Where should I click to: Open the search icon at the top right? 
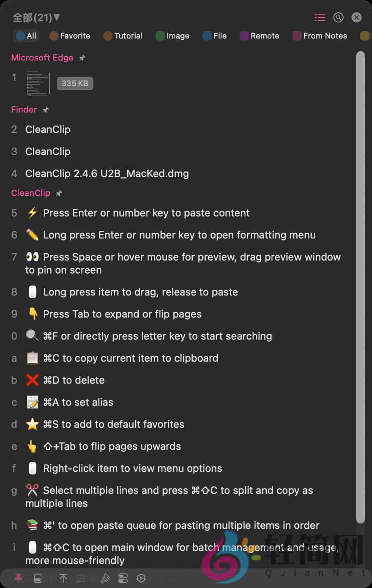pos(338,17)
